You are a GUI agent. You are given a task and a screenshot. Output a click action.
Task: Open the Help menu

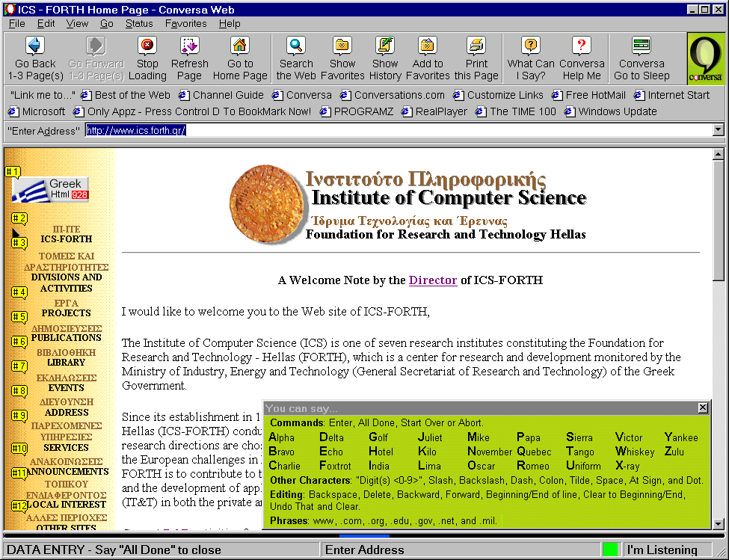(230, 24)
